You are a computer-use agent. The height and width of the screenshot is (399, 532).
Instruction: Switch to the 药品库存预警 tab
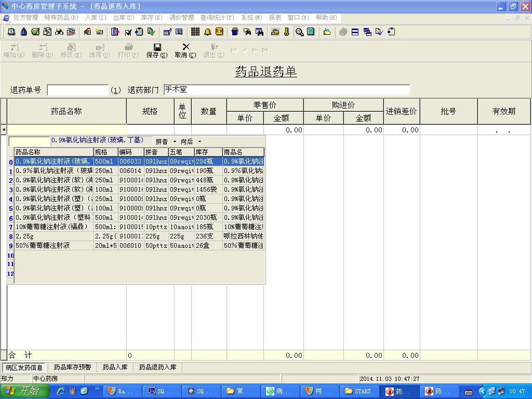72,367
